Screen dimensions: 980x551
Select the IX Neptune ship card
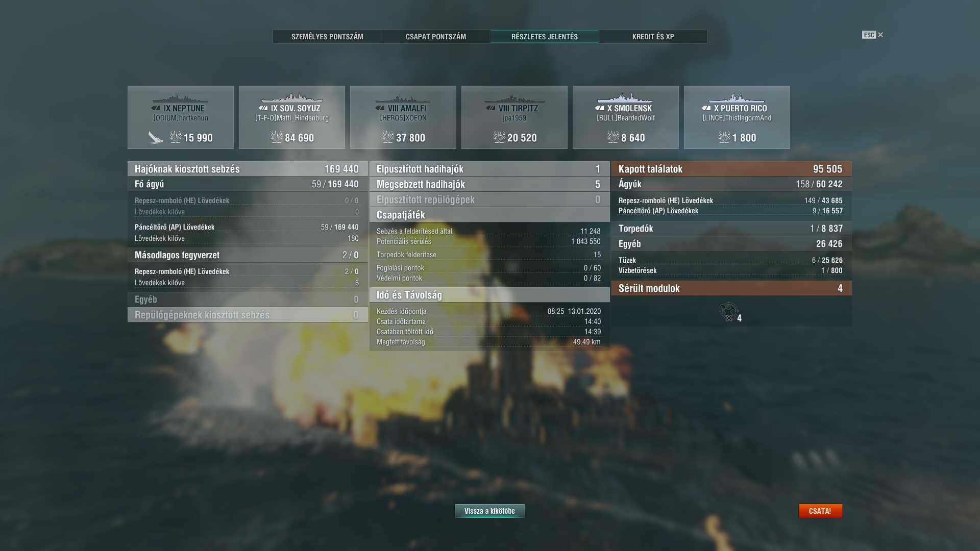point(181,117)
